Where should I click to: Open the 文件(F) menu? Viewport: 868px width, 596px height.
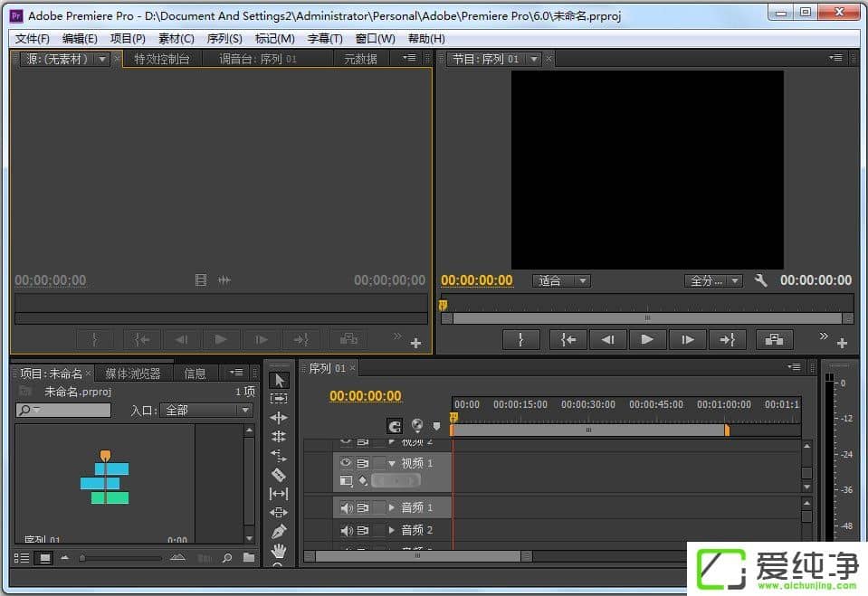[32, 38]
